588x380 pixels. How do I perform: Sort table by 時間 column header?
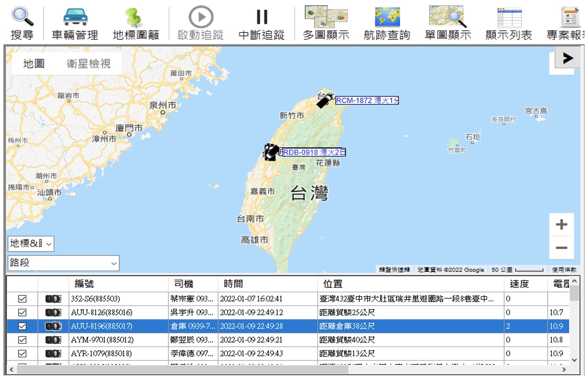pyautogui.click(x=268, y=284)
